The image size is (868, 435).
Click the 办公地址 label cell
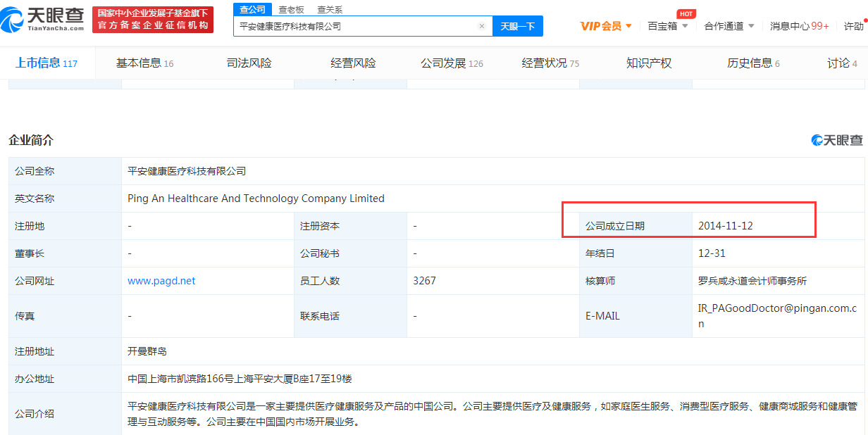tap(65, 379)
